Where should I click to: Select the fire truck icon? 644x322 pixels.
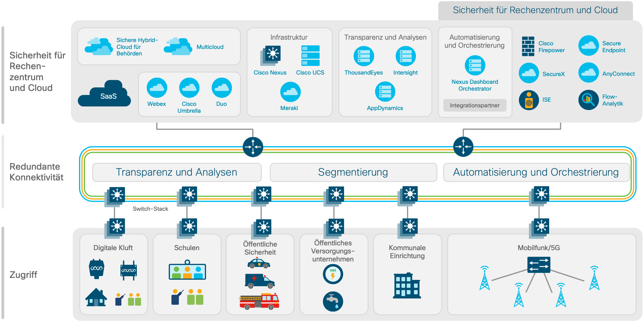259,301
